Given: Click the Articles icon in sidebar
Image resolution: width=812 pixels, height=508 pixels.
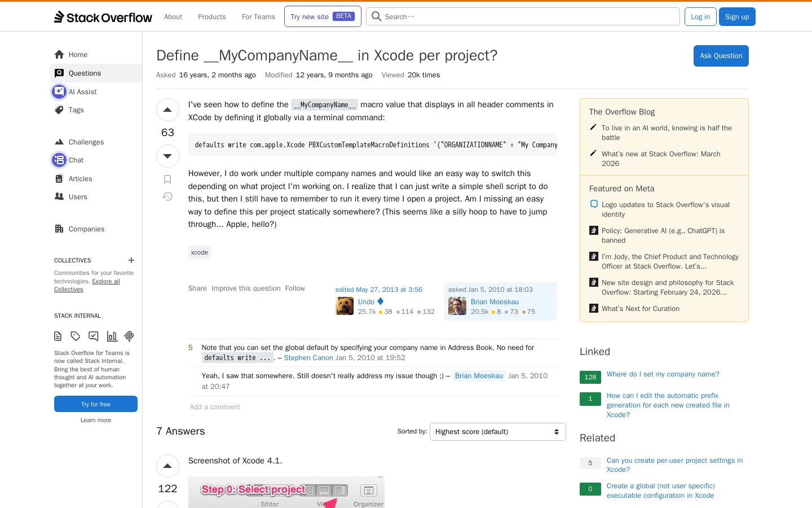Looking at the screenshot, I should [59, 179].
